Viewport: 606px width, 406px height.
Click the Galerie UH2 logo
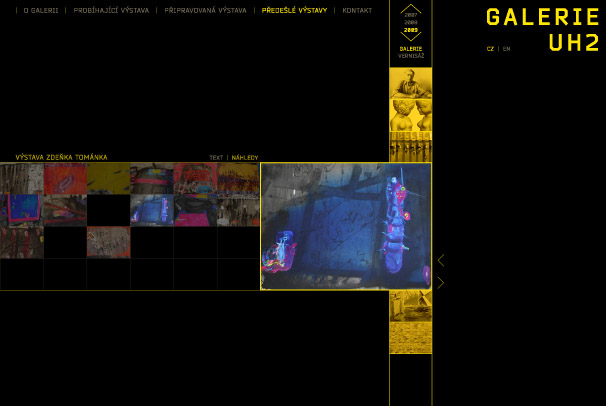tap(543, 29)
